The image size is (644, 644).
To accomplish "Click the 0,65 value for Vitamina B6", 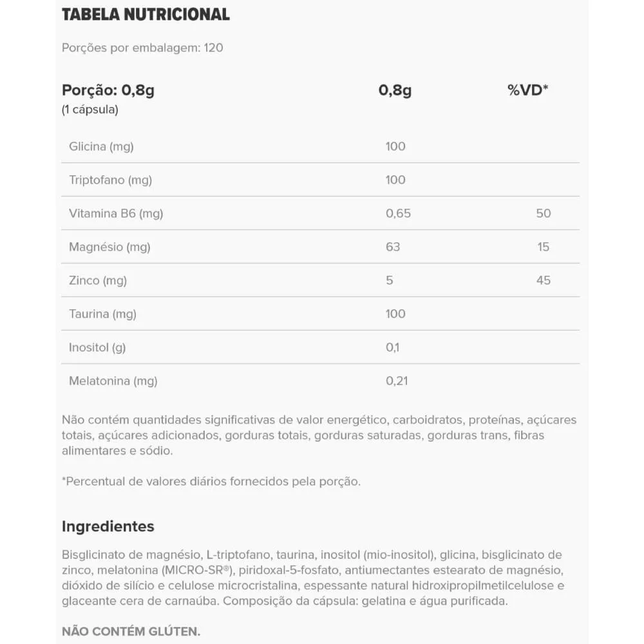I will pyautogui.click(x=398, y=213).
